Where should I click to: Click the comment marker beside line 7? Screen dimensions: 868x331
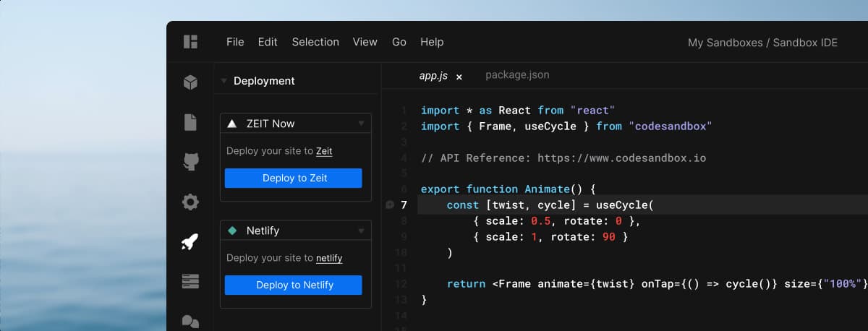[x=390, y=205]
